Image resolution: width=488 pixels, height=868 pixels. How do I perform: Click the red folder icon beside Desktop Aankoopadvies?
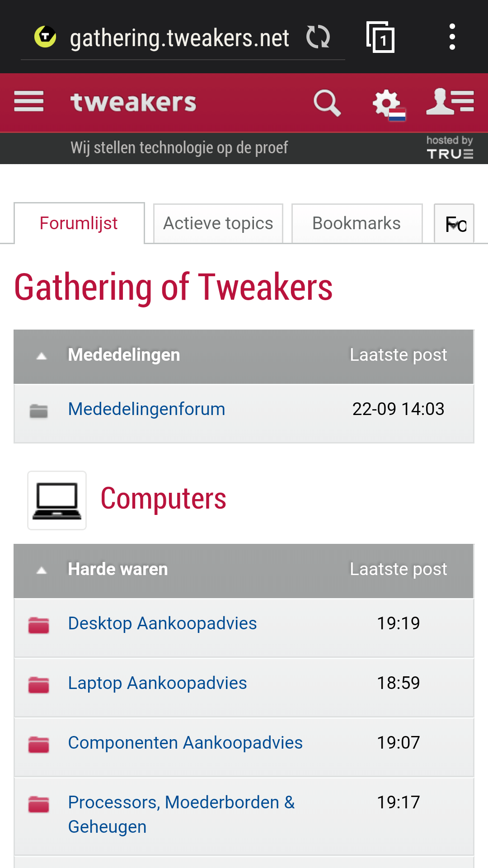point(39,623)
